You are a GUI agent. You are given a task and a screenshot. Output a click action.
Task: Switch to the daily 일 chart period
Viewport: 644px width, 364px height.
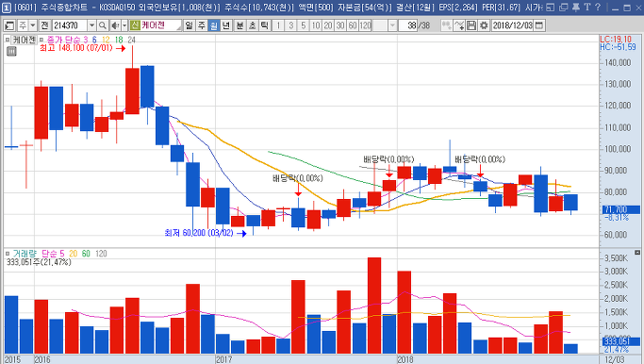click(189, 25)
